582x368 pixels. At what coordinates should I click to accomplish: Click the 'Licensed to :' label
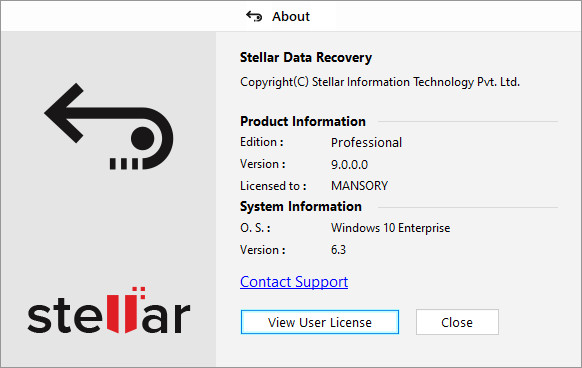pyautogui.click(x=273, y=186)
